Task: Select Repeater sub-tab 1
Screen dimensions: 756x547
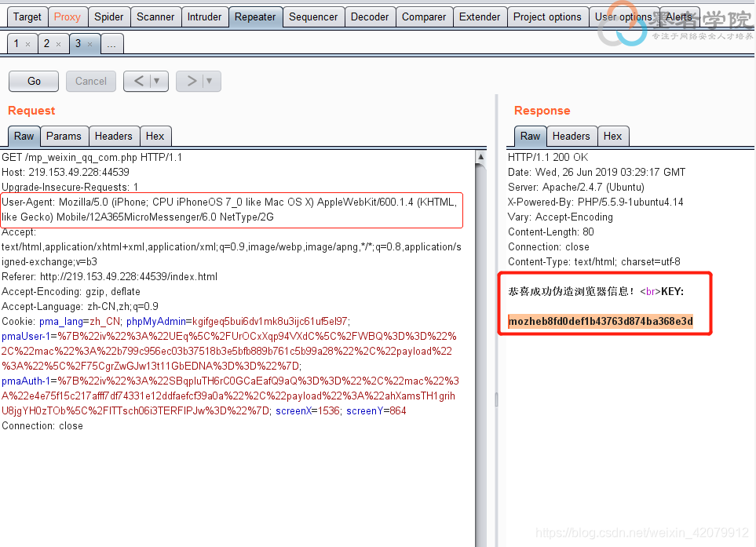Action: tap(16, 43)
